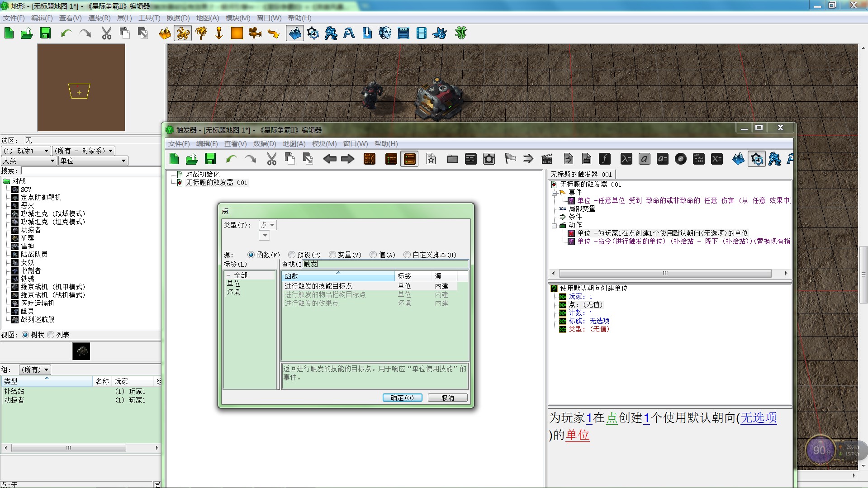Click the New Action clapperboard icon

(x=547, y=159)
